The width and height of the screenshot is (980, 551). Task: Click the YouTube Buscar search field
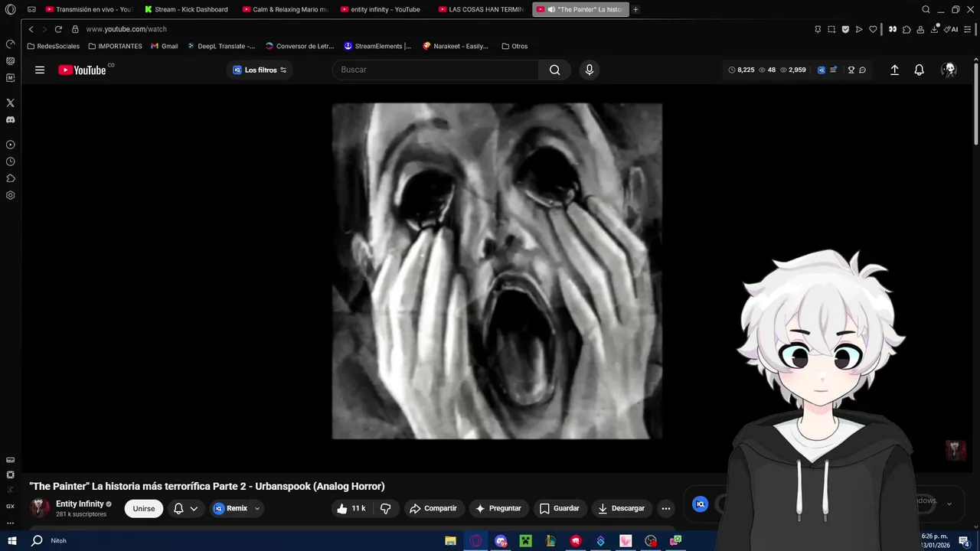click(436, 70)
